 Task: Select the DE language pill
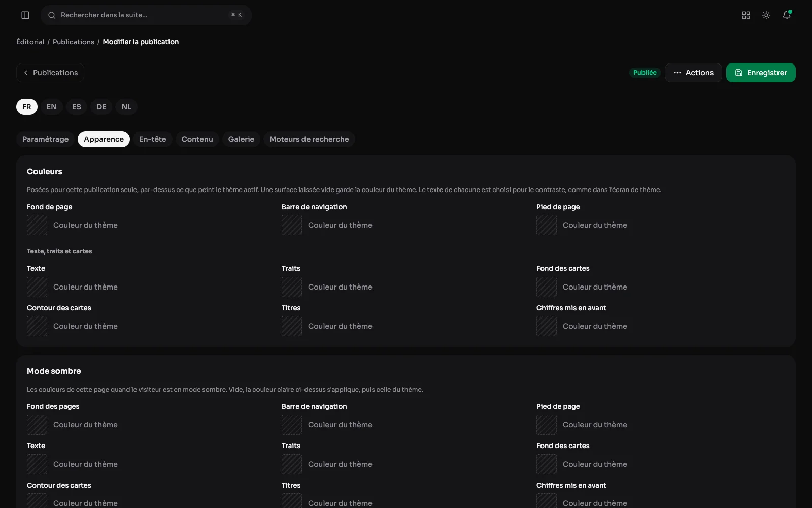point(101,107)
